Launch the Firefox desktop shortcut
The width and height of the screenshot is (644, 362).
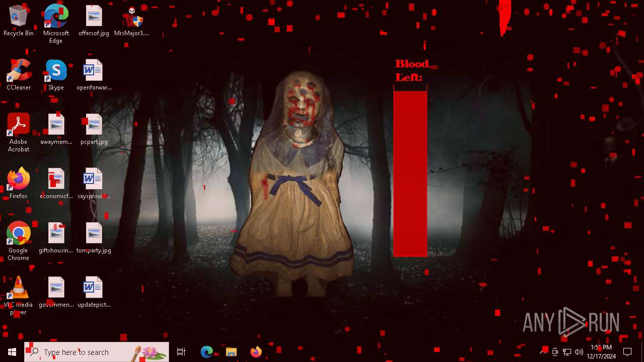(19, 184)
